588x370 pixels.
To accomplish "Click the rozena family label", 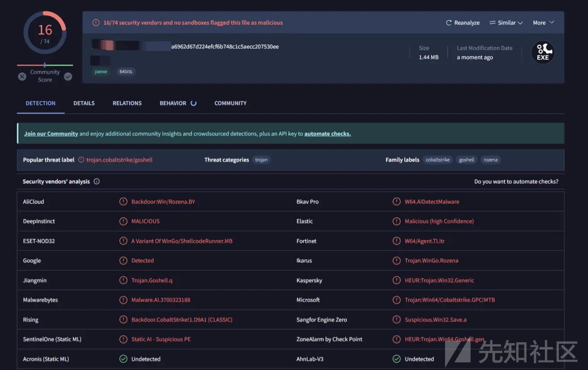I will [x=491, y=160].
